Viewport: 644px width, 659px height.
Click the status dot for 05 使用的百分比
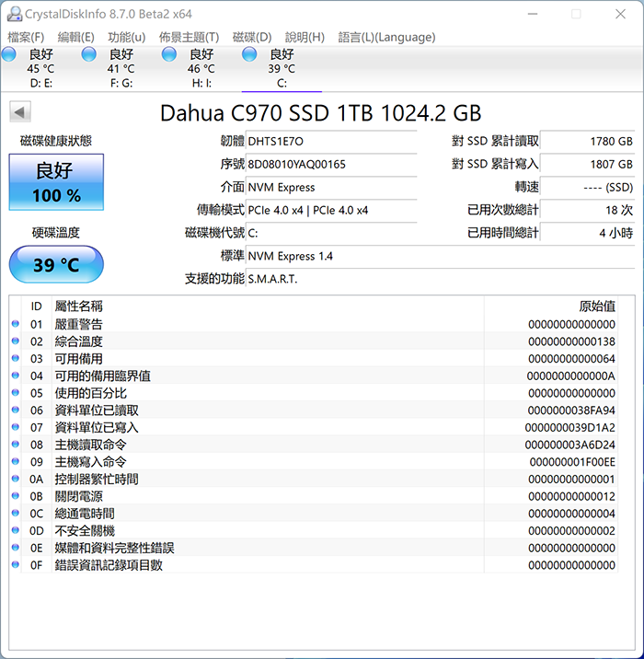point(16,392)
